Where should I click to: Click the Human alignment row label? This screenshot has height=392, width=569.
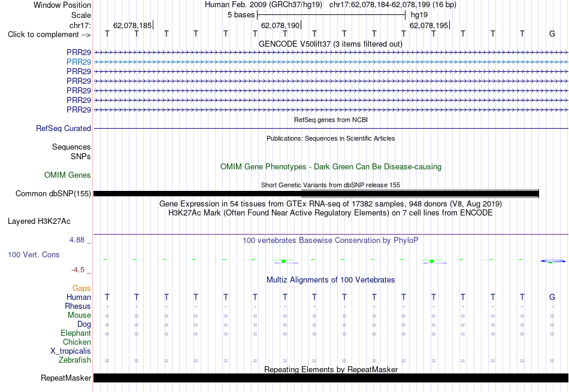[78, 297]
